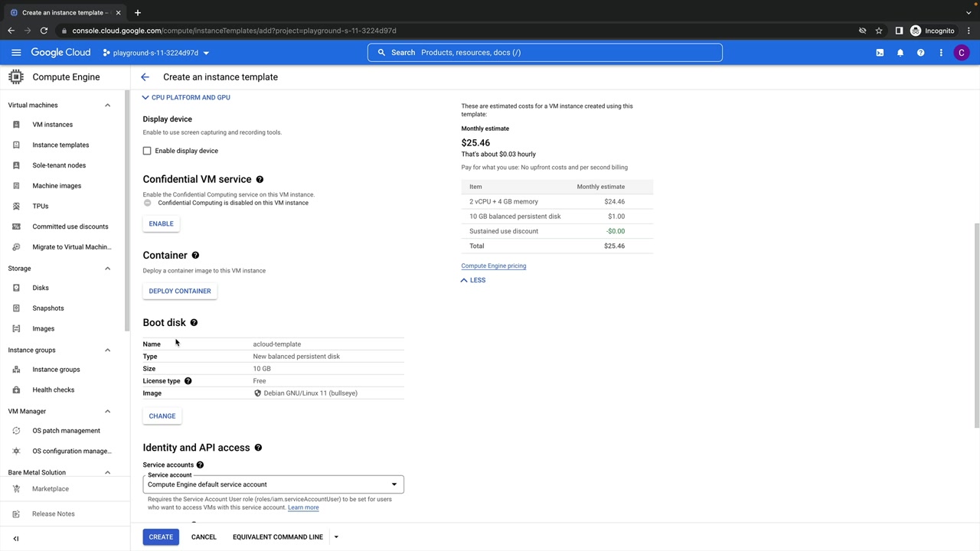Show help tooltip for Boot disk

coord(194,323)
